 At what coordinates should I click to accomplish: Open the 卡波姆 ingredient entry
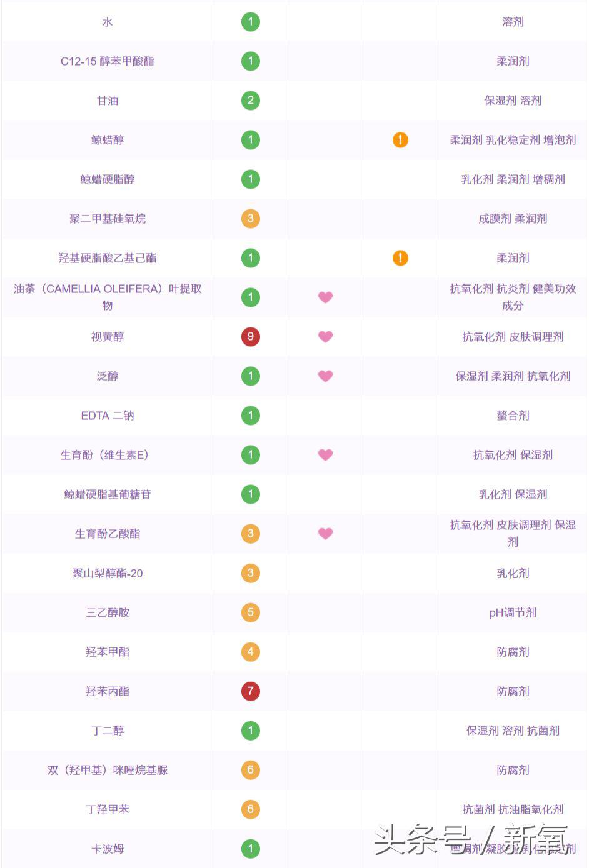point(108,849)
